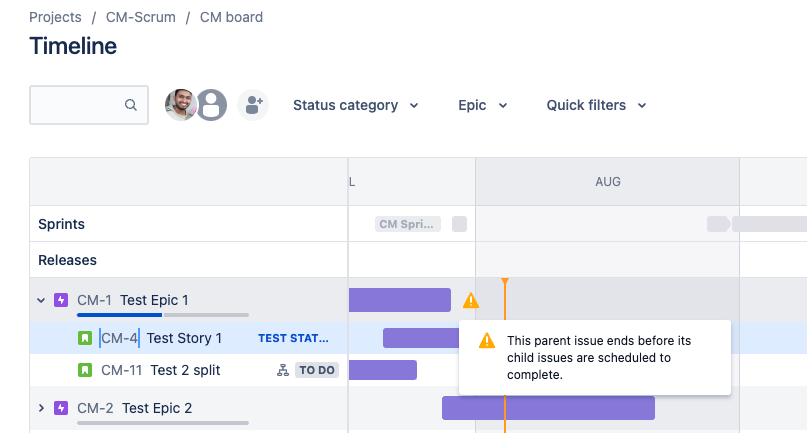
Task: Go to Projects in the breadcrumb
Action: point(55,17)
